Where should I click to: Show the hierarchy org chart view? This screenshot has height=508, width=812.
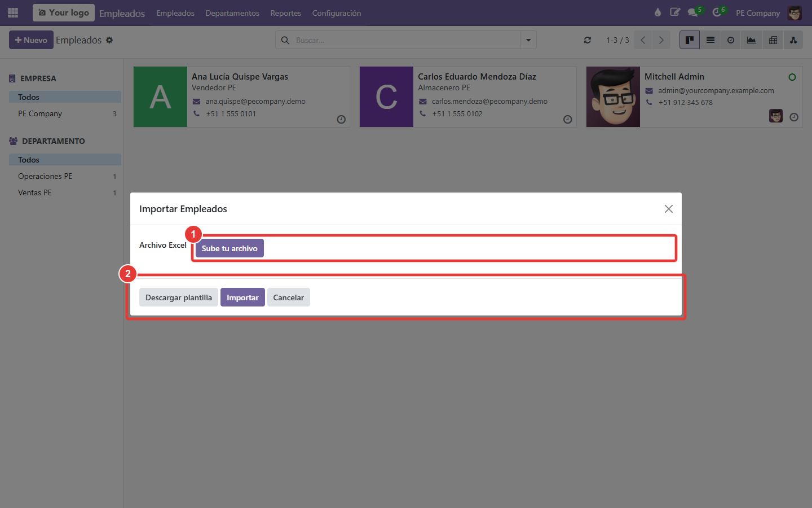tap(793, 40)
